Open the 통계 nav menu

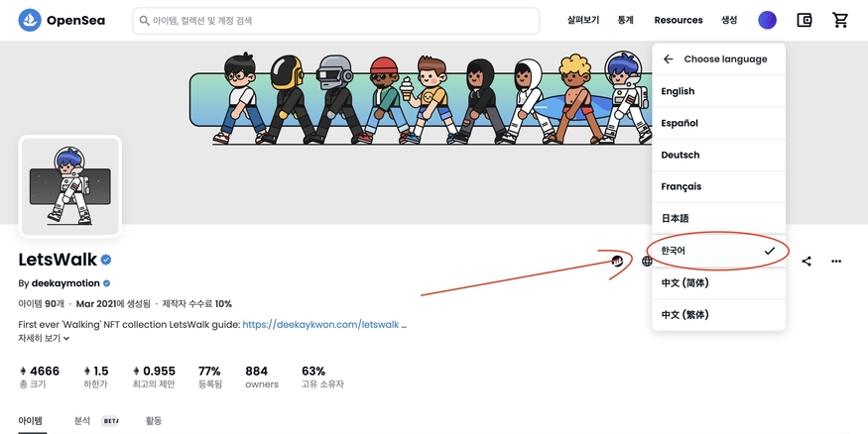626,20
